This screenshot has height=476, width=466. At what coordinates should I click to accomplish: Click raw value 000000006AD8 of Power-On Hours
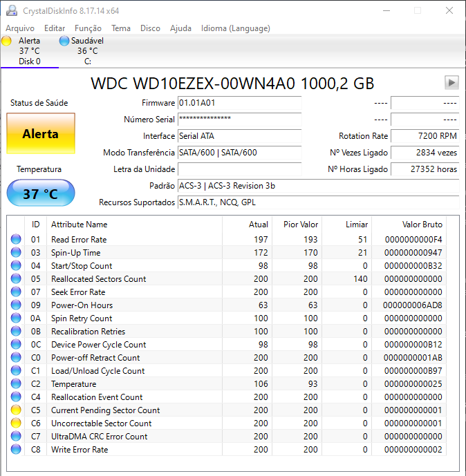413,305
